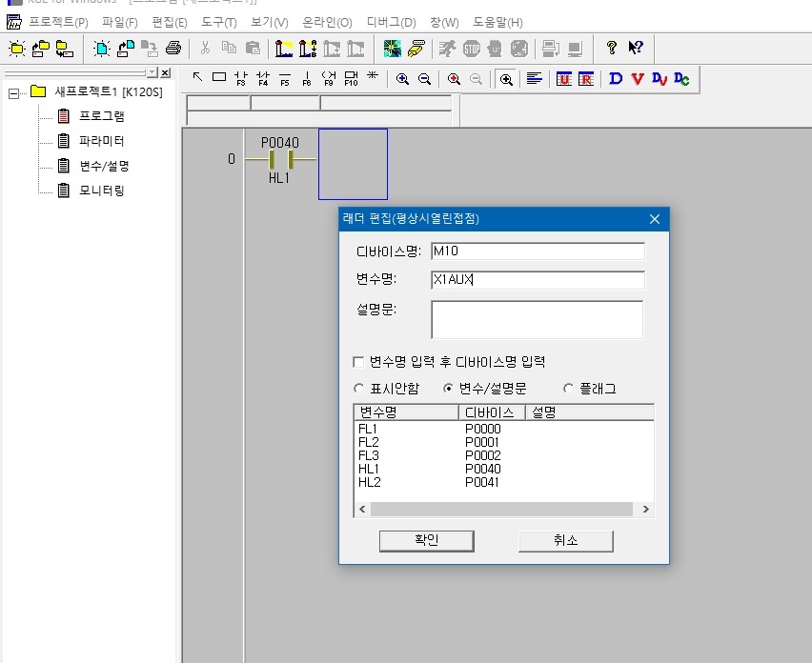
Task: Click the project panel dropdown arrow
Action: (152, 73)
